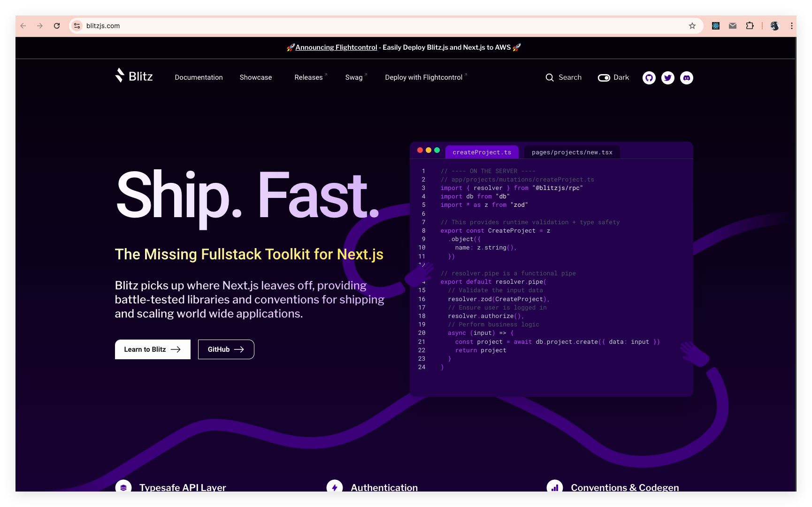Click code line return project

pos(481,350)
